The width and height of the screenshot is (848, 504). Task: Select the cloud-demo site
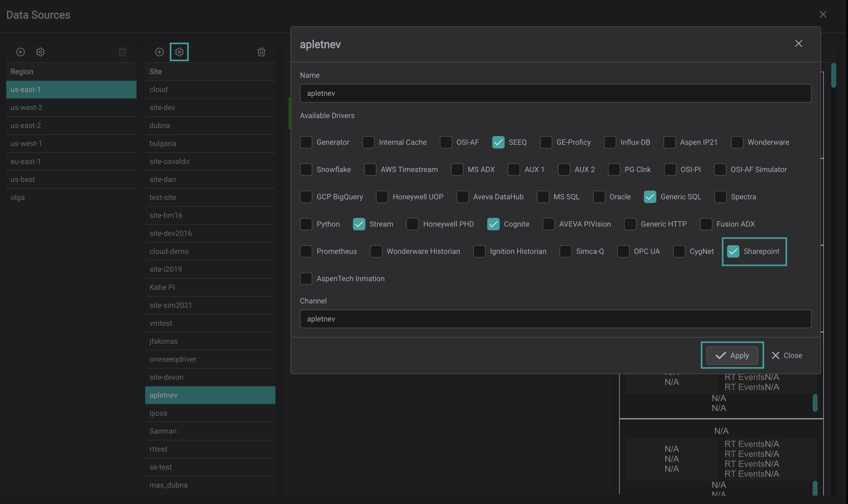[210, 251]
